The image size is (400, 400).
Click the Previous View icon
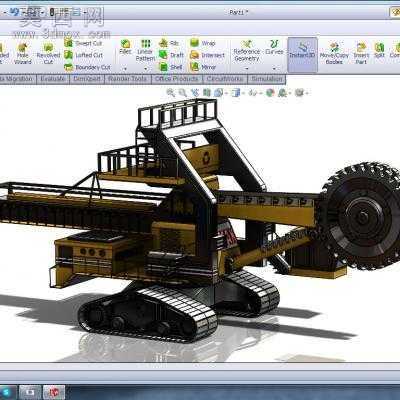point(195,92)
